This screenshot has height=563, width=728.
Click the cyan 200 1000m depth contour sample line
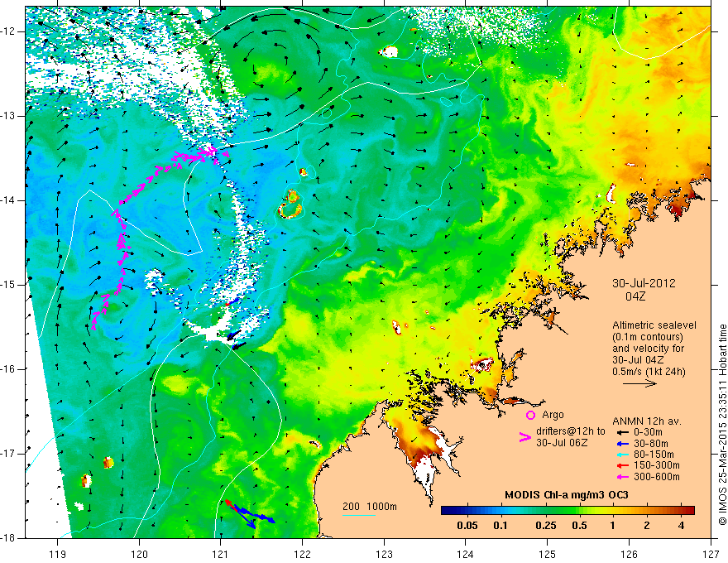tap(359, 515)
